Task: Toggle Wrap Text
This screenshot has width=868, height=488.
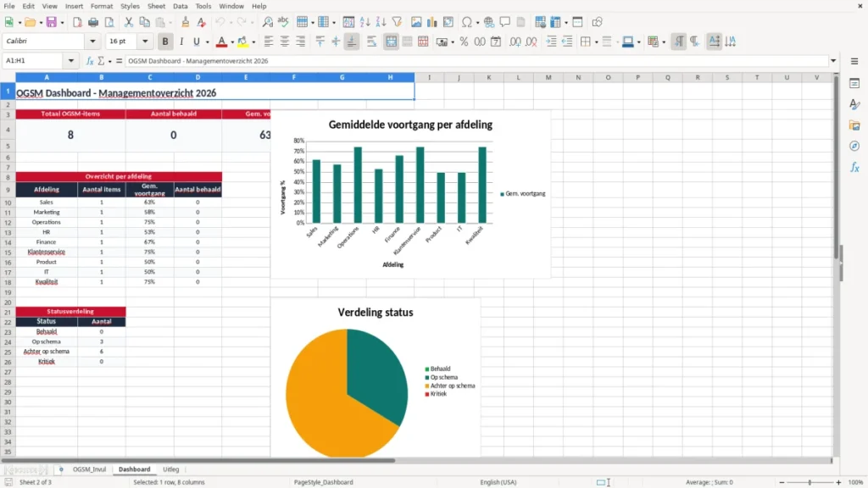Action: [371, 42]
